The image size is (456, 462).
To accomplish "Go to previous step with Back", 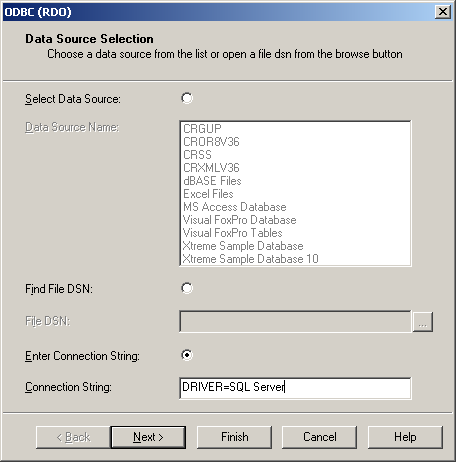I will coord(73,437).
